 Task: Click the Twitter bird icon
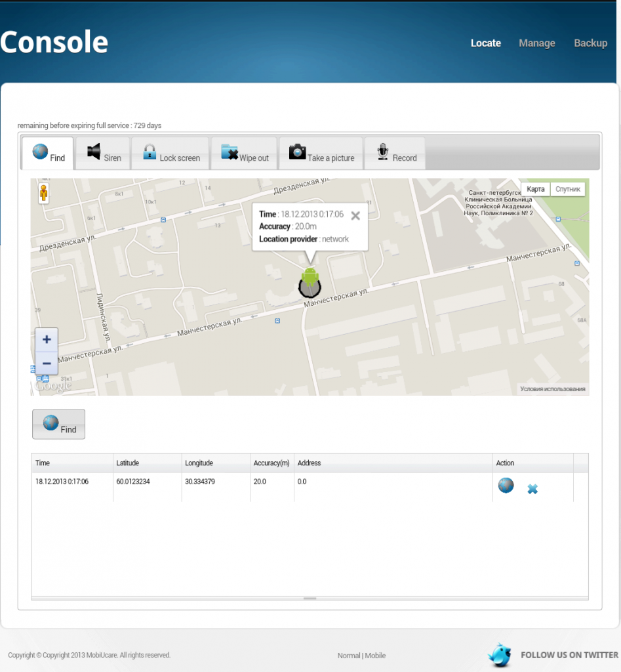[500, 654]
